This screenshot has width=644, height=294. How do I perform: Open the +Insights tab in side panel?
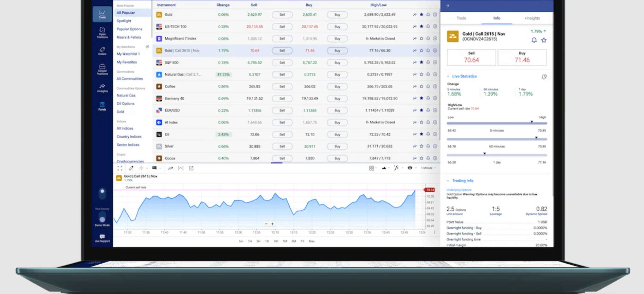click(x=532, y=18)
